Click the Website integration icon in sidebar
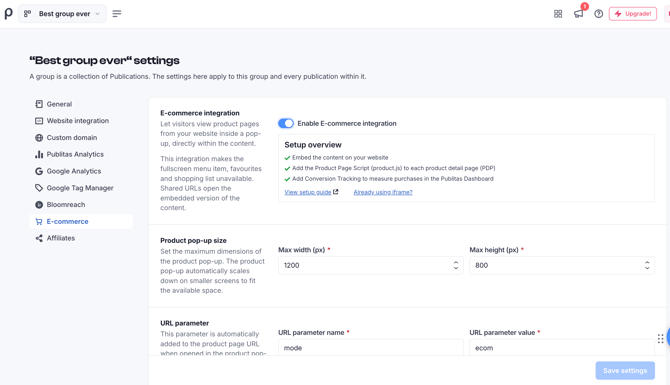 click(39, 121)
